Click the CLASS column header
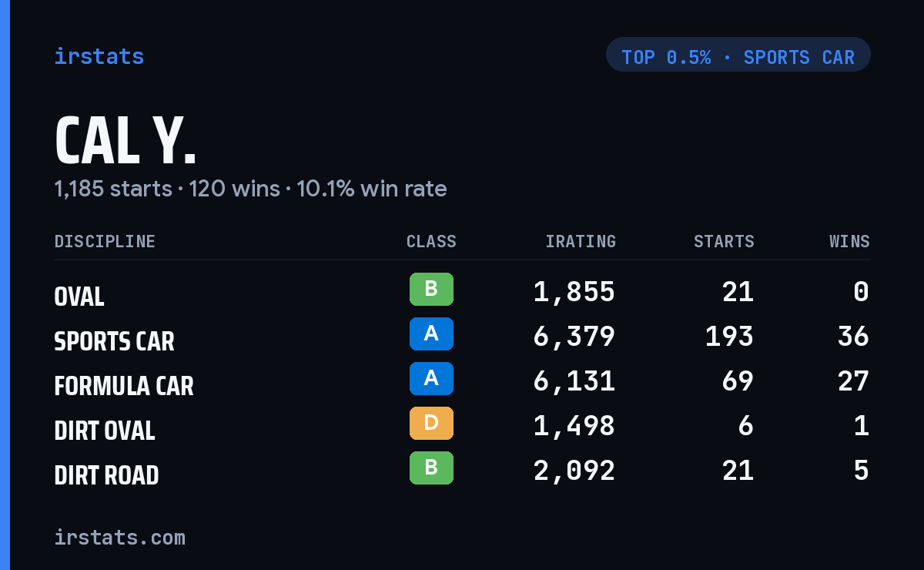 (431, 242)
